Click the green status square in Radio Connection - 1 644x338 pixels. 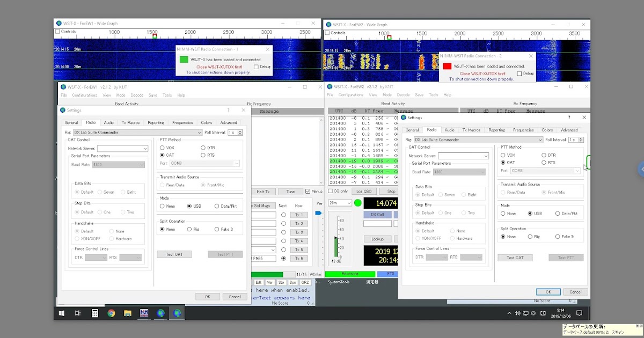coord(184,60)
